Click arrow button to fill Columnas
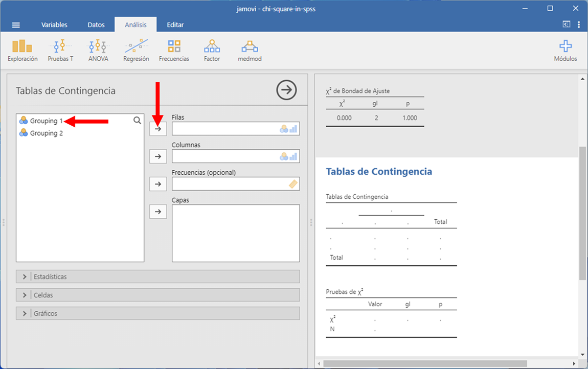The width and height of the screenshot is (588, 369). [158, 156]
